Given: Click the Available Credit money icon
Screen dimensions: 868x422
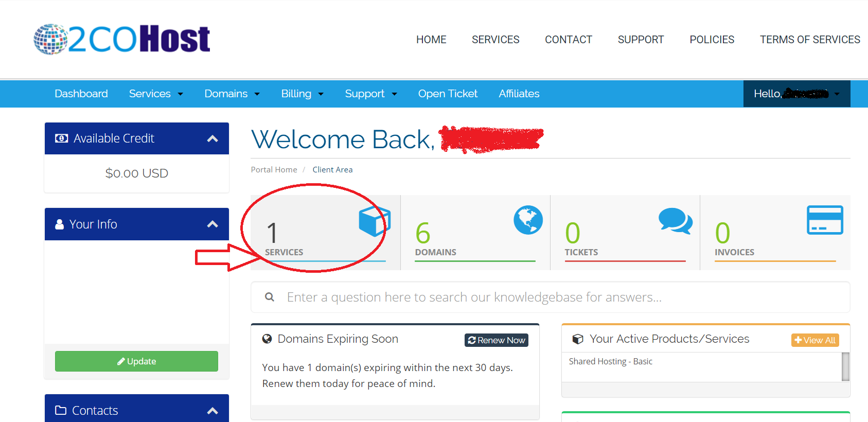Looking at the screenshot, I should [x=61, y=138].
